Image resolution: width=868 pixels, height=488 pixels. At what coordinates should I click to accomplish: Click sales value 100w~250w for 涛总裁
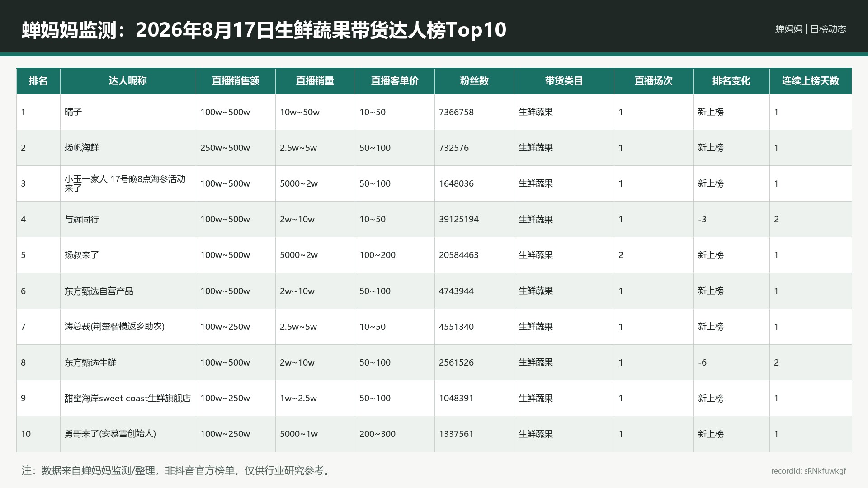(x=225, y=327)
